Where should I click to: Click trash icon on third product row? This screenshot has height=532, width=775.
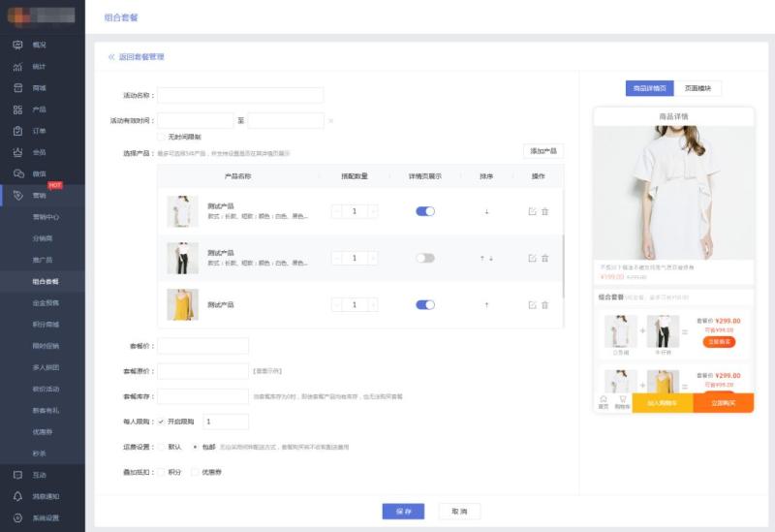click(x=544, y=304)
